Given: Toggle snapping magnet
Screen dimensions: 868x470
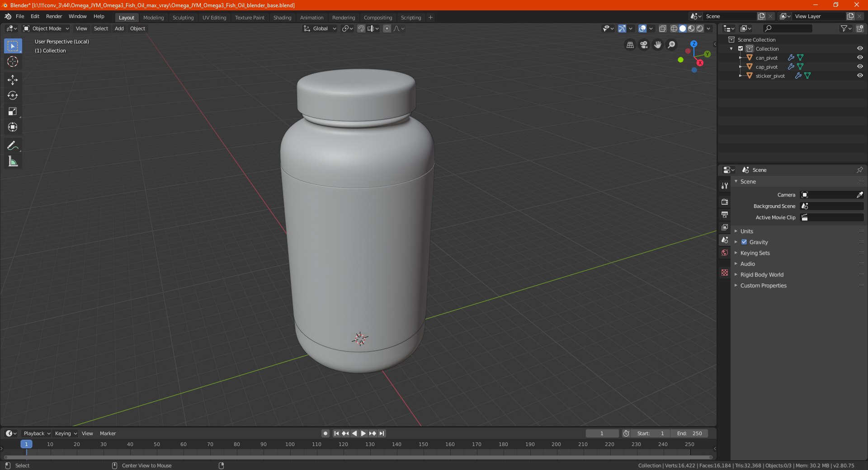Looking at the screenshot, I should click(361, 28).
